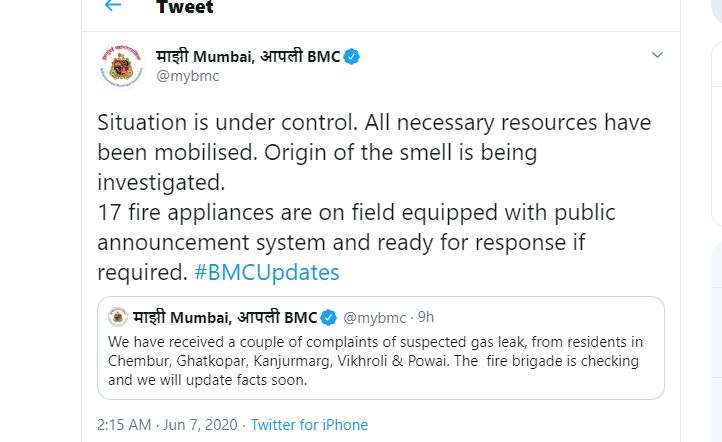Expand the tweet options chevron menu
The image size is (722, 442).
pyautogui.click(x=657, y=55)
